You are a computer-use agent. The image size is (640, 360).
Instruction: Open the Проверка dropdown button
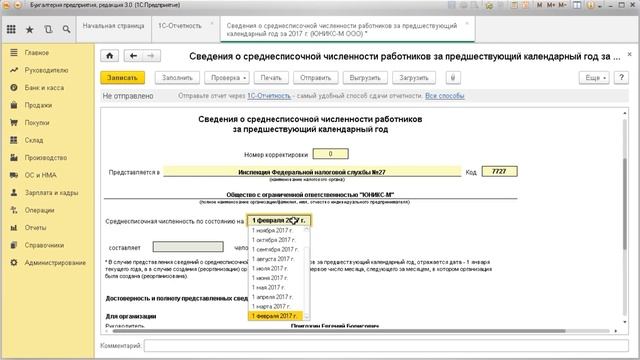pos(227,78)
